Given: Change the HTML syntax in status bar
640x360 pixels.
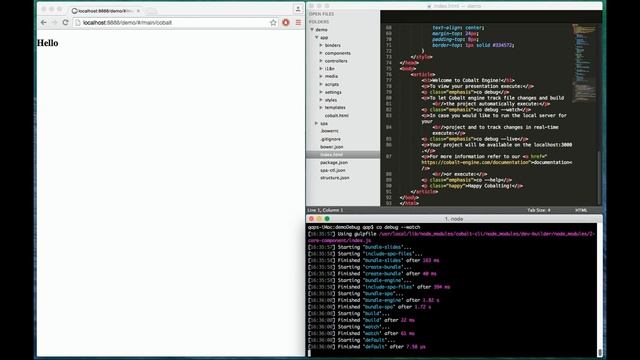Looking at the screenshot, I should [x=581, y=210].
